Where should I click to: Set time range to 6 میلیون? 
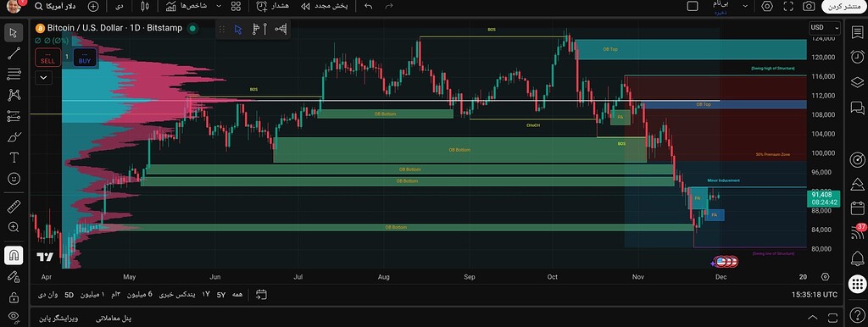tap(140, 294)
